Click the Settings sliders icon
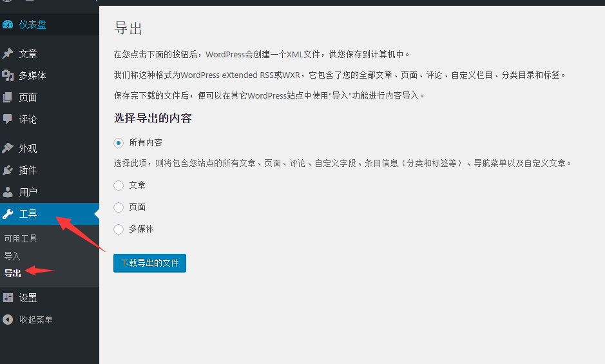The width and height of the screenshot is (605, 364). [x=8, y=298]
